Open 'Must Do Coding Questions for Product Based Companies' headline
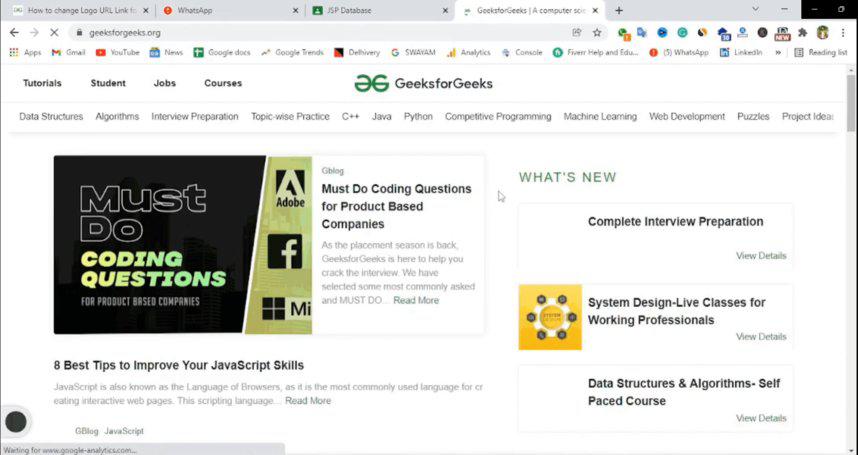Screen dimensions: 858x455 point(396,206)
